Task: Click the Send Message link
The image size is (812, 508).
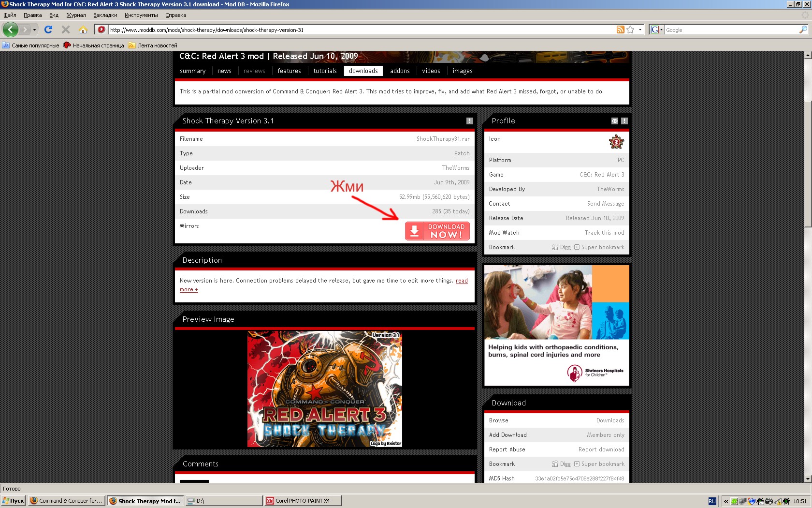Action: click(x=606, y=204)
